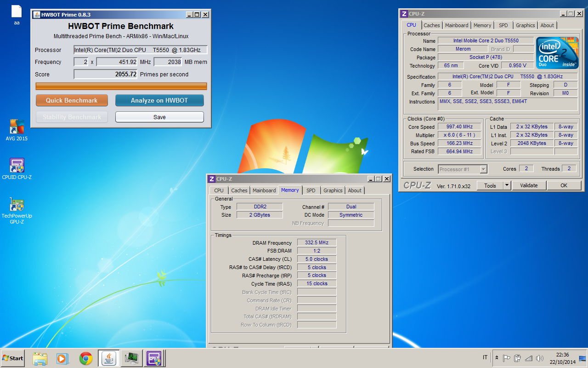This screenshot has width=588, height=368.
Task: Select Graphics tab in CPU-Z Memory window
Action: coord(333,190)
